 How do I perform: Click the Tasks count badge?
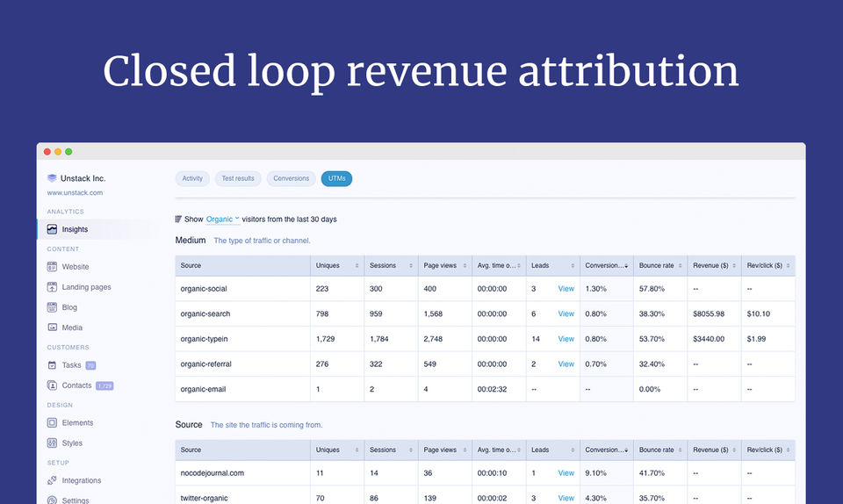[x=90, y=365]
